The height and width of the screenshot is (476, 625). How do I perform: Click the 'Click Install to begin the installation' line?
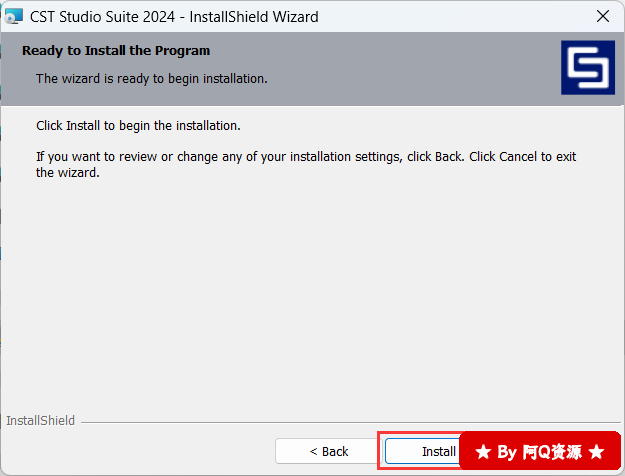tap(138, 126)
